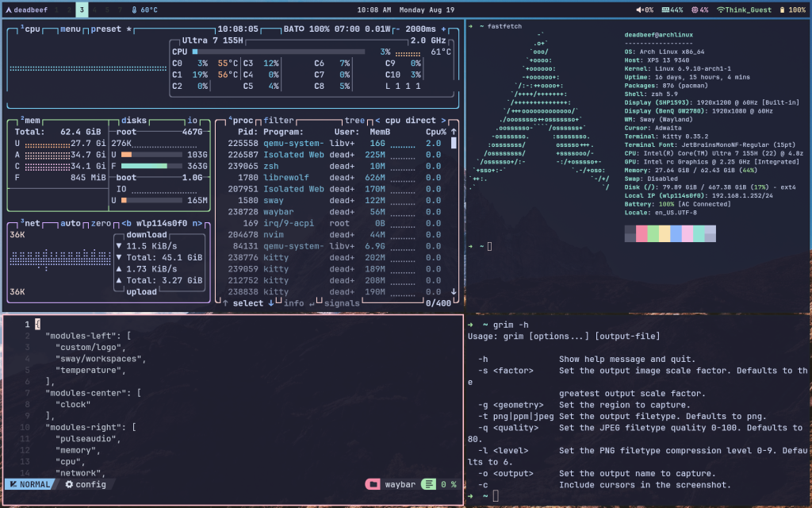Open the btop menu
This screenshot has height=508, width=812.
[71, 29]
